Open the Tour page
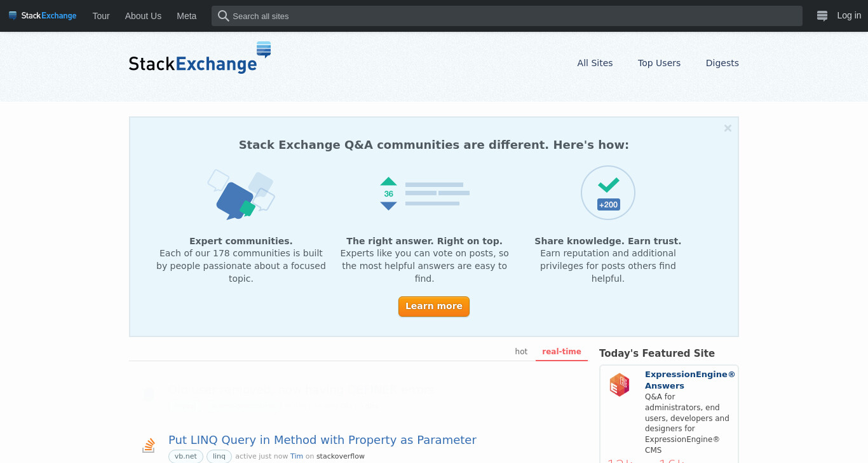868x463 pixels. point(101,16)
